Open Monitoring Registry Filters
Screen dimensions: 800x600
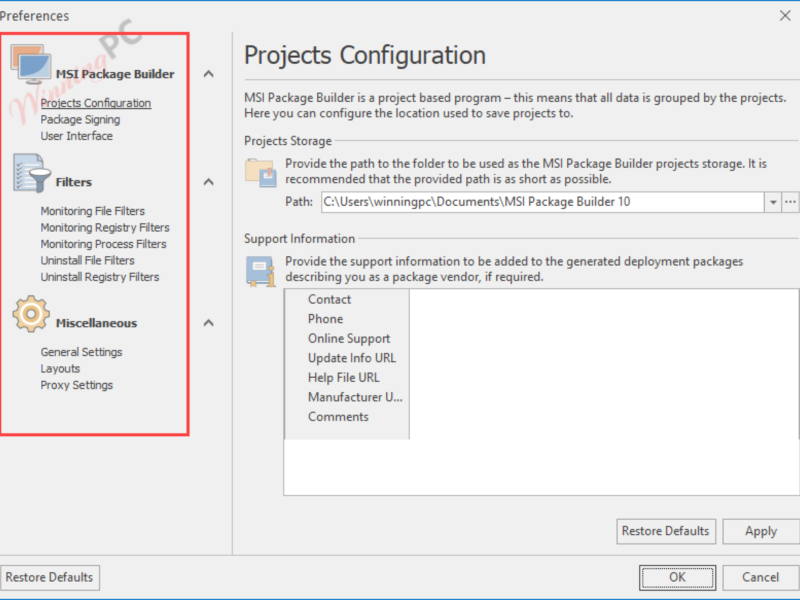tap(105, 228)
